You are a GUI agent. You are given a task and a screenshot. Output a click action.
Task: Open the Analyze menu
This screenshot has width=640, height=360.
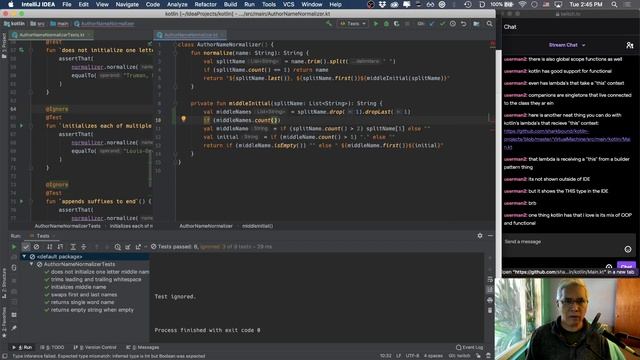click(x=177, y=4)
